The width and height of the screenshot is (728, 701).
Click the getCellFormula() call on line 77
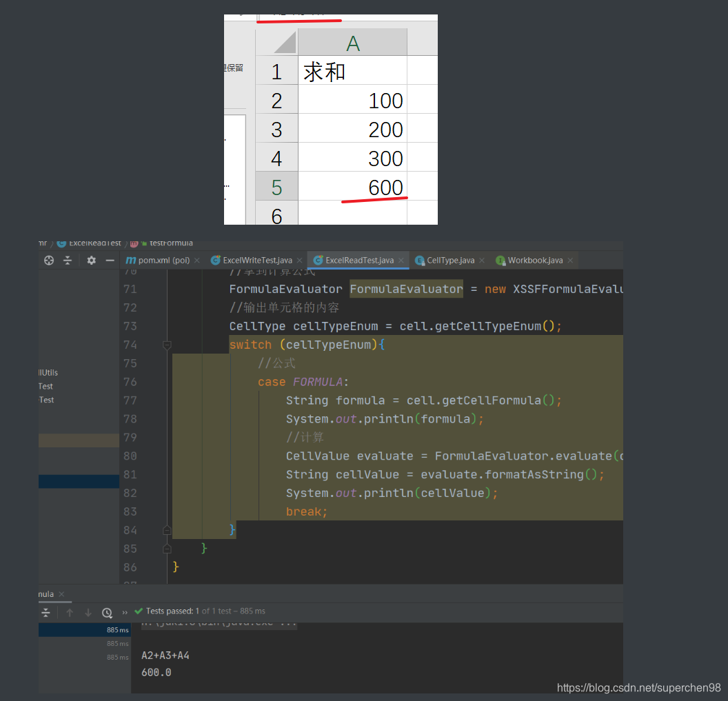tap(498, 400)
